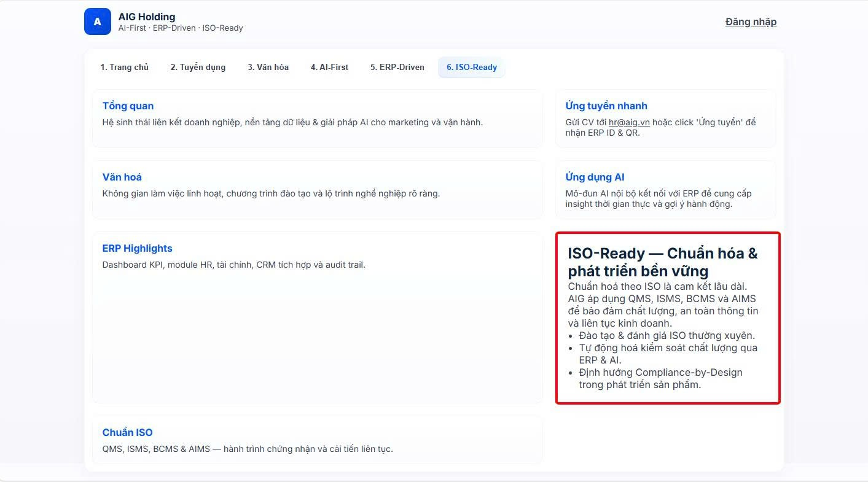The width and height of the screenshot is (868, 482).
Task: Open the ERP Highlights card heading
Action: pyautogui.click(x=137, y=248)
